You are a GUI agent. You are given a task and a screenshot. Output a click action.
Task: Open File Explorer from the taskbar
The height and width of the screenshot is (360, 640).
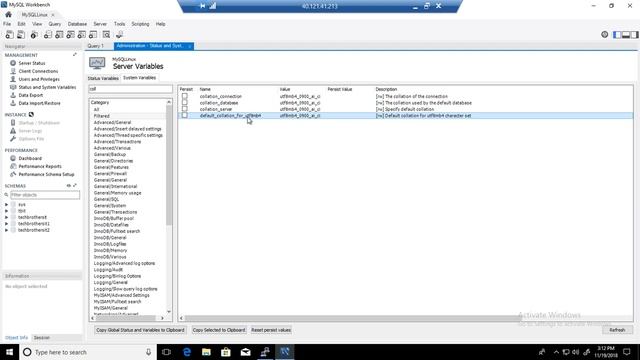coord(206,352)
